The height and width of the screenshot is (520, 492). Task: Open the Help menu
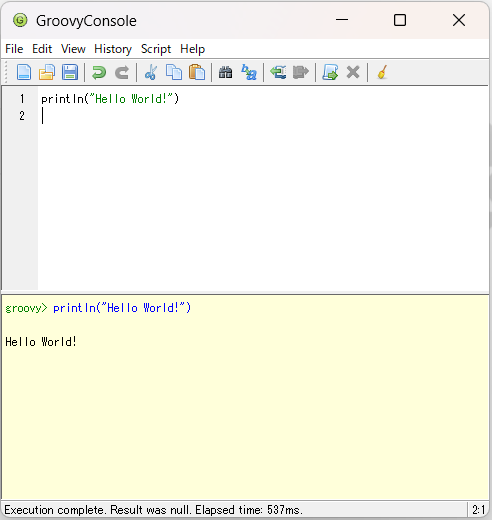pyautogui.click(x=192, y=49)
